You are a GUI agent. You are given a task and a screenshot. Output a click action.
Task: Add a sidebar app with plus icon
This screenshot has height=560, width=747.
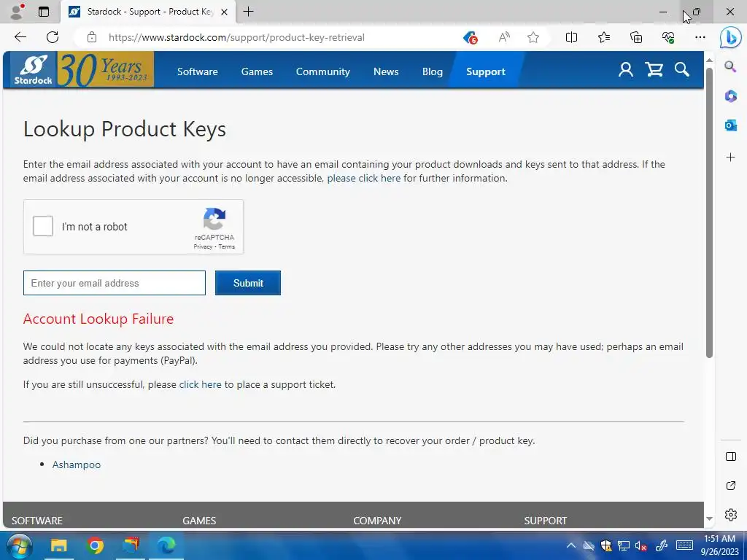coord(730,157)
